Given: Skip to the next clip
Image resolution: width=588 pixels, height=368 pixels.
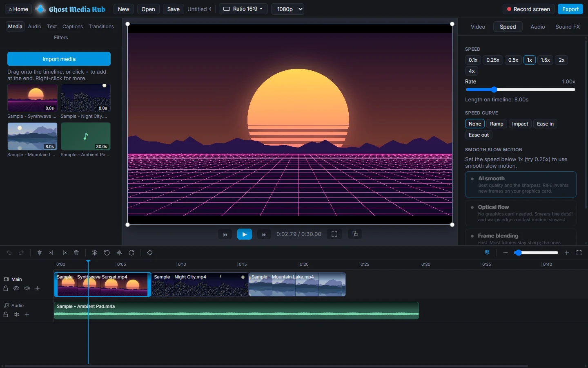Looking at the screenshot, I should click(264, 234).
